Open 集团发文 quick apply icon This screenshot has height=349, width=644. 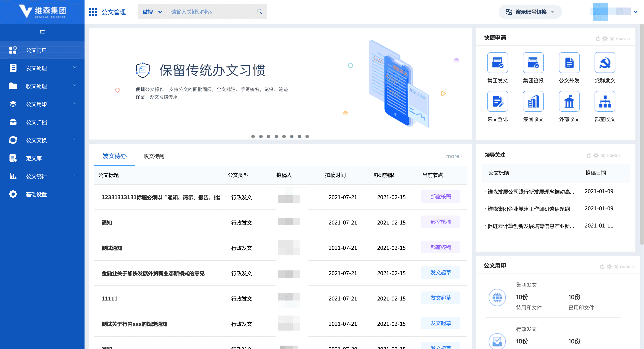tap(497, 62)
